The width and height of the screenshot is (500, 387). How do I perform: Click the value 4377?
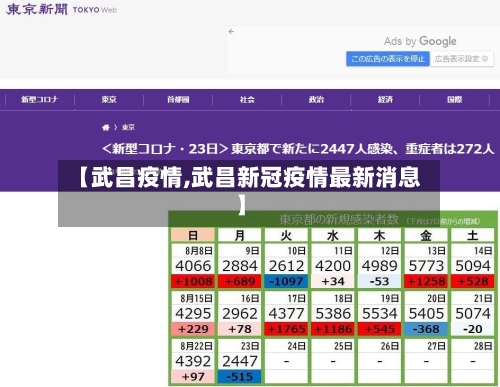point(287,314)
